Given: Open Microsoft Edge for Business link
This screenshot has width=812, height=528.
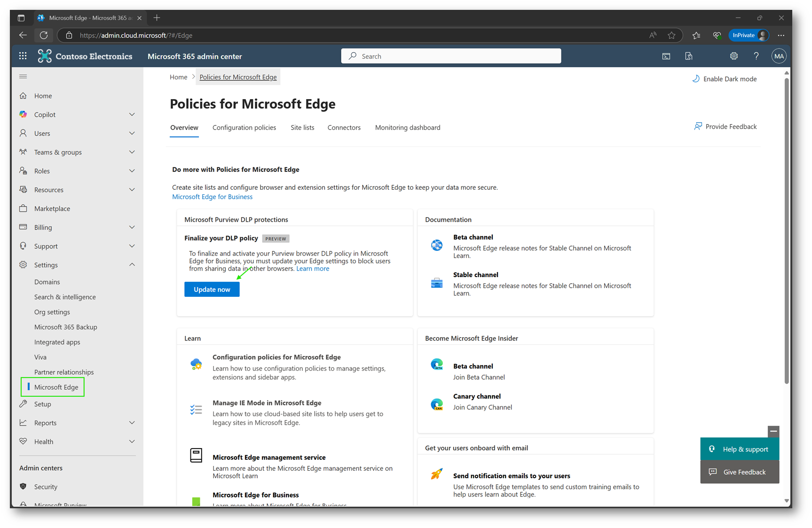Looking at the screenshot, I should (212, 197).
